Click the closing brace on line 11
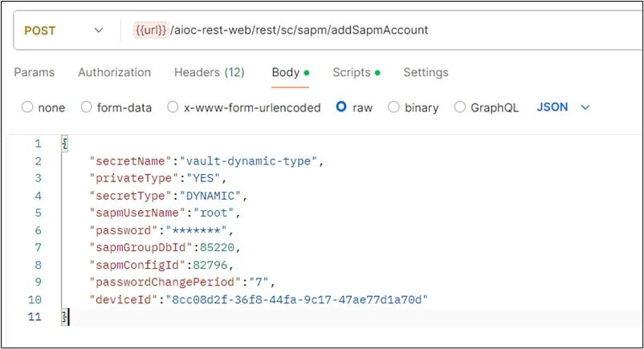This screenshot has height=349, width=644. tap(65, 317)
